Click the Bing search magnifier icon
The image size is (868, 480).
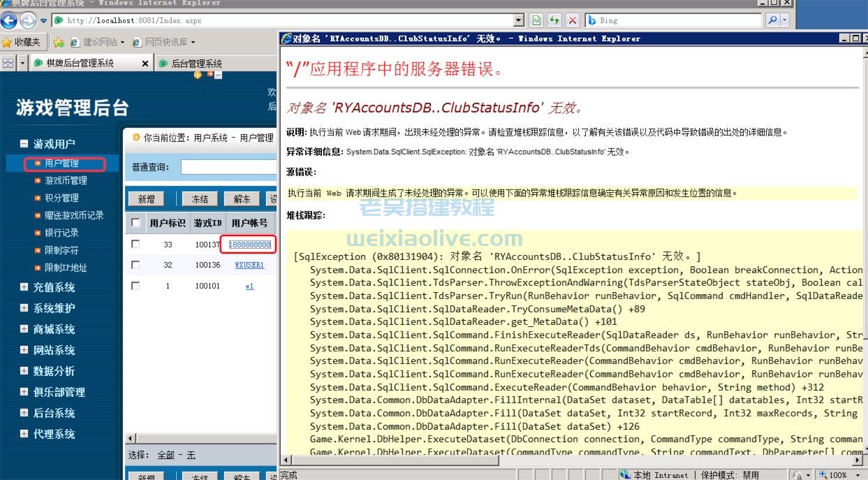(772, 20)
